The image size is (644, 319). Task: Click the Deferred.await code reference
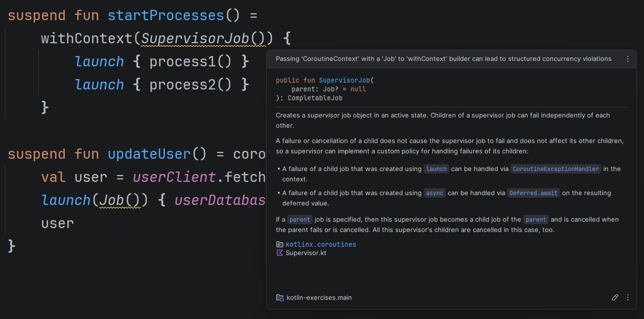[x=533, y=193]
